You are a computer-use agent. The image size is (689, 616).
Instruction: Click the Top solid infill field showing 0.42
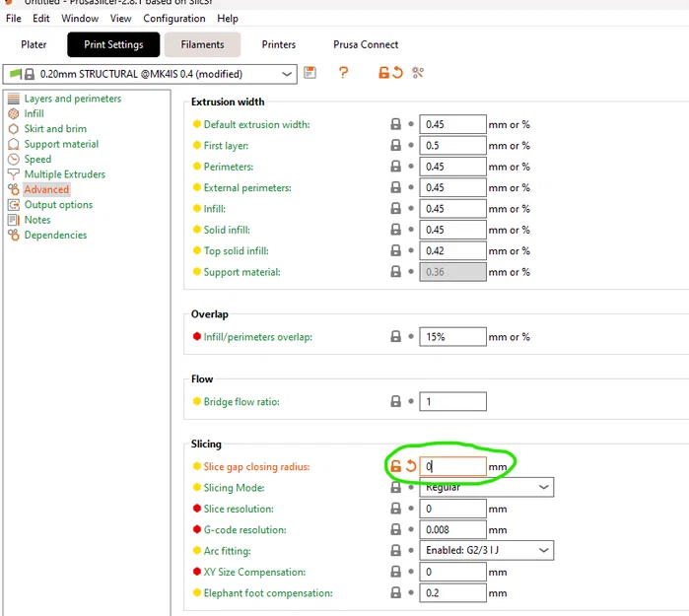[x=453, y=251]
